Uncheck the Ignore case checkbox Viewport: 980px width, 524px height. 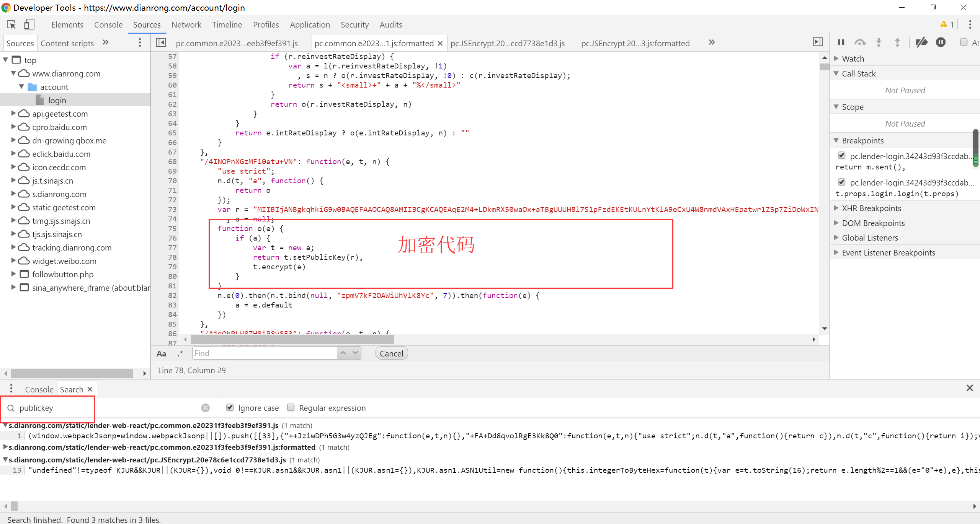coord(230,407)
